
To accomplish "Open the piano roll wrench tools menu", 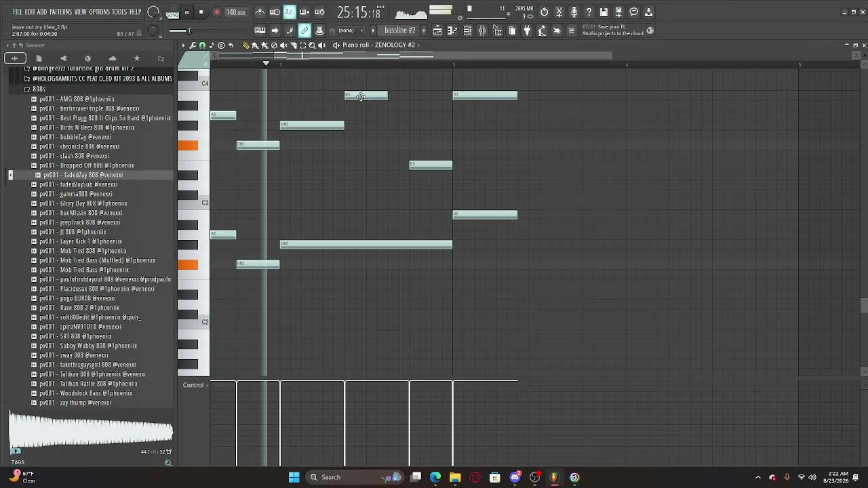I will (193, 45).
